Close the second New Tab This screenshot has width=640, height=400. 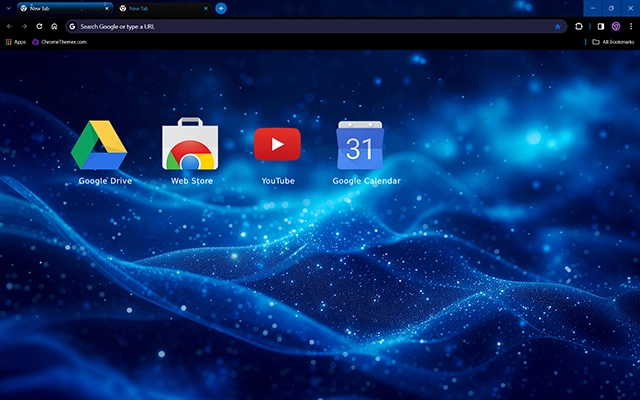click(206, 8)
